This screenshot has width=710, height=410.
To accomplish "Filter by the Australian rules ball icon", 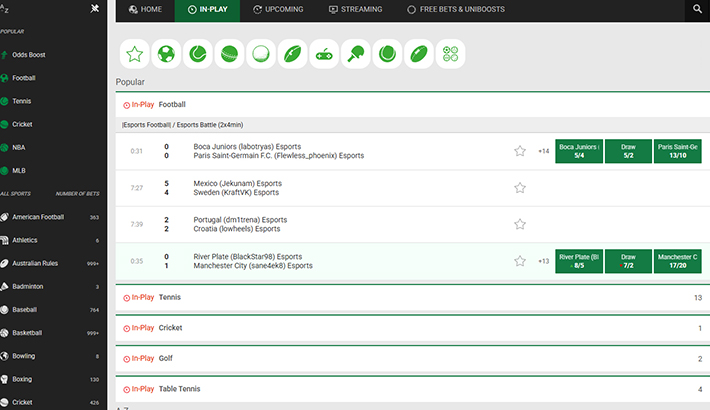I will 293,54.
